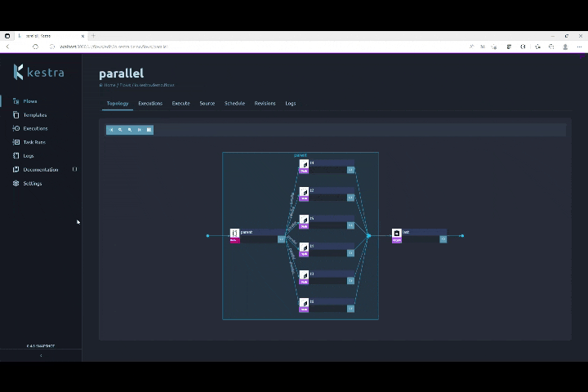The image size is (588, 392).
Task: Click the 'last' task node icon
Action: [x=397, y=234]
